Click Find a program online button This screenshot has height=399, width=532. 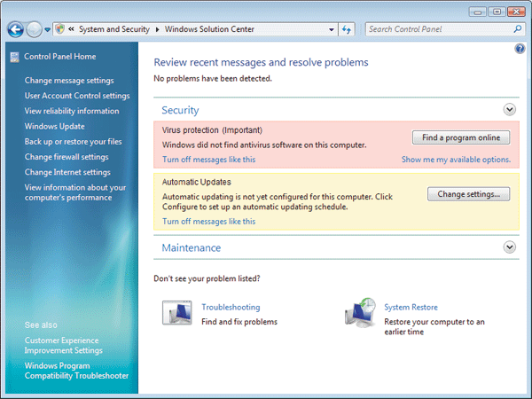[461, 137]
